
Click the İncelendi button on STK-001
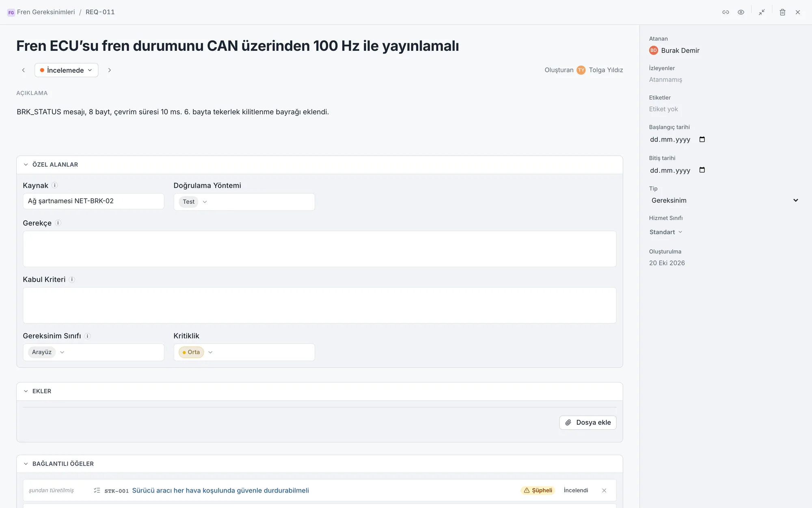coord(576,491)
